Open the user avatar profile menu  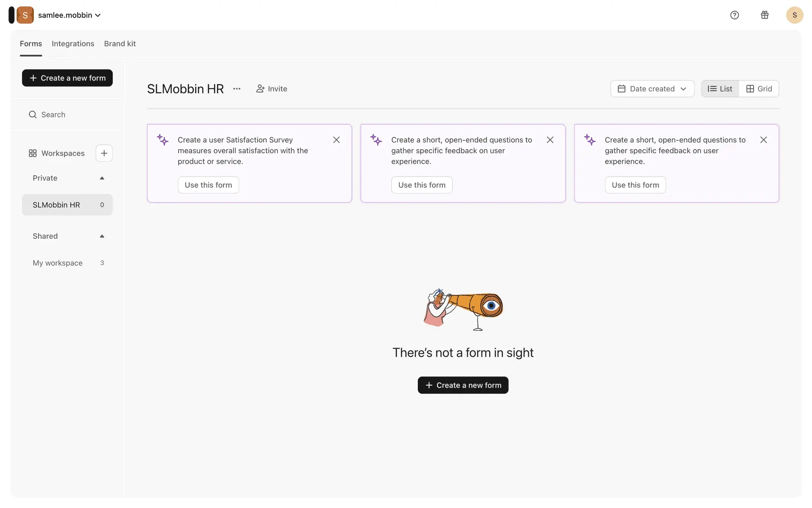794,15
